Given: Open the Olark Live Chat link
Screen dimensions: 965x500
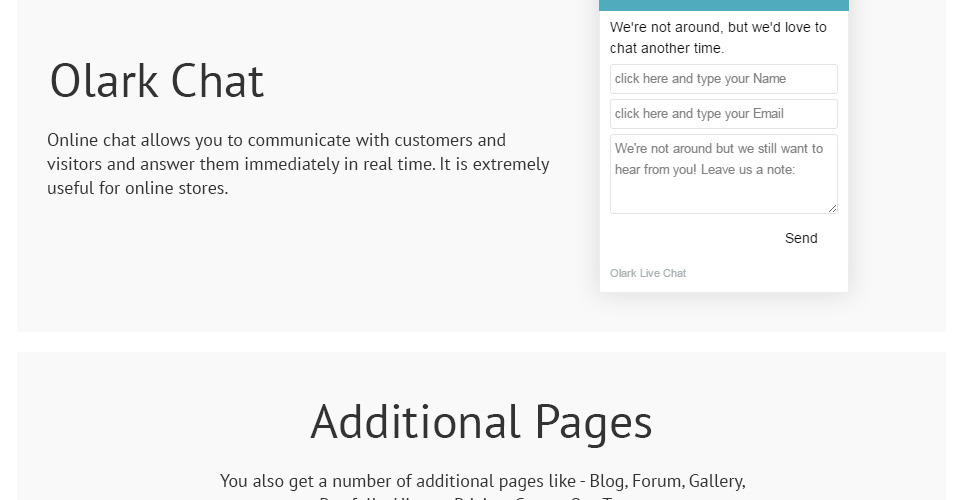Looking at the screenshot, I should [x=648, y=273].
